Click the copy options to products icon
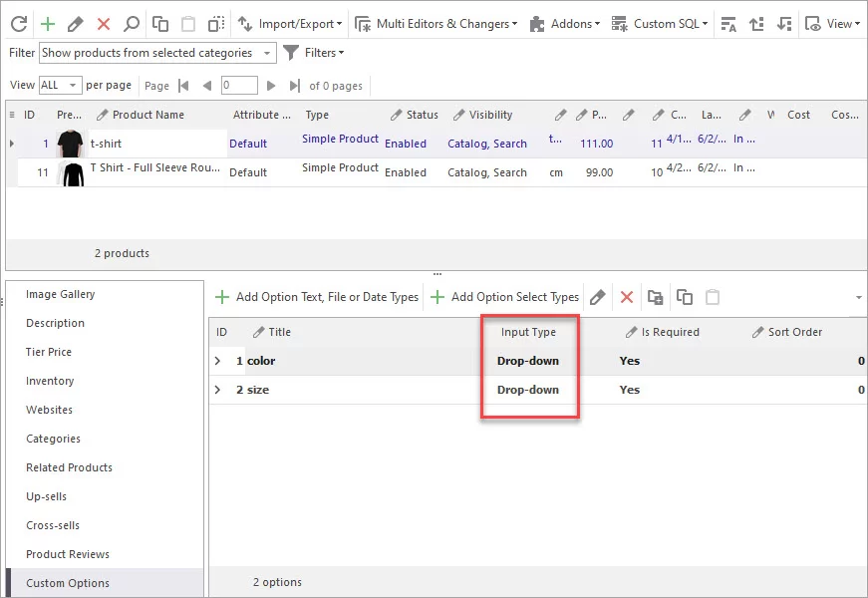Screen dimensions: 868x598 656,297
